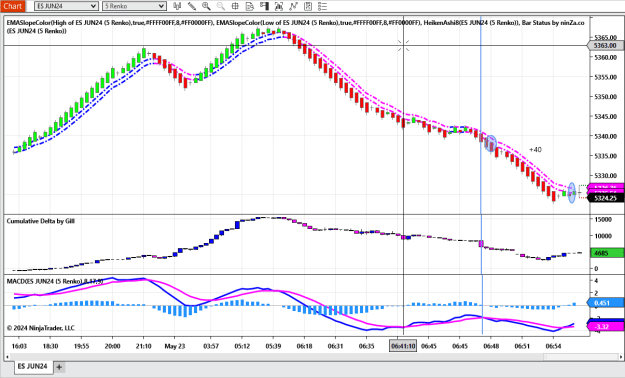Open the Data Series icon
This screenshot has width=625, height=378.
coord(279,6)
